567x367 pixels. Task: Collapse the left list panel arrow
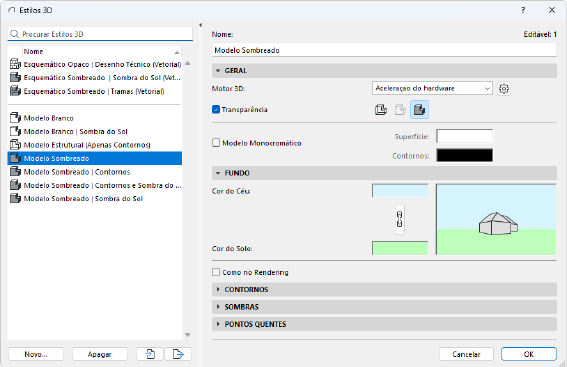point(200,25)
